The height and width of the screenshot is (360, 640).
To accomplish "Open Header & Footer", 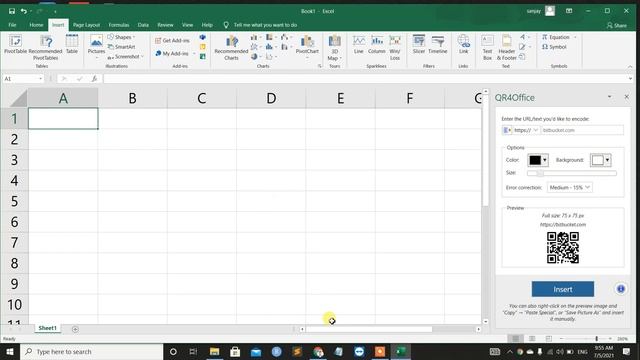I will coord(506,47).
